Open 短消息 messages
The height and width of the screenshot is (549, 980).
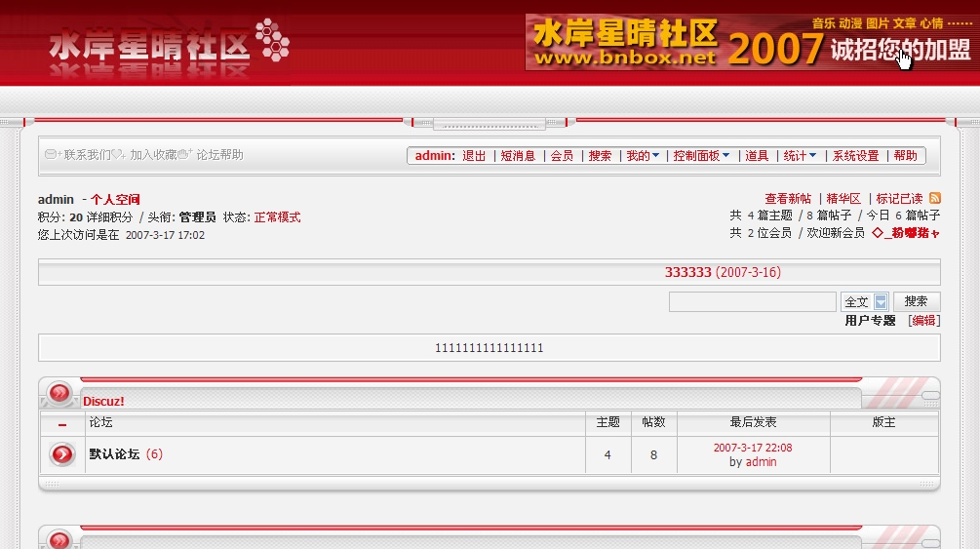(518, 156)
